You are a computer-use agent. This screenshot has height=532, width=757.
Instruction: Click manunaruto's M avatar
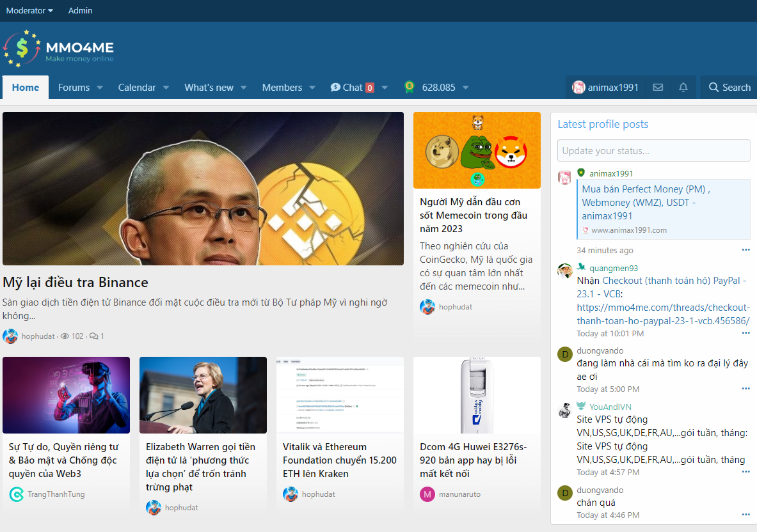(427, 494)
